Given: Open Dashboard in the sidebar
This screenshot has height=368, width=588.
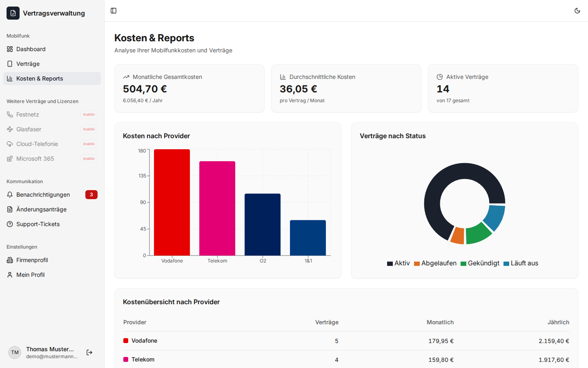Looking at the screenshot, I should click(x=52, y=49).
